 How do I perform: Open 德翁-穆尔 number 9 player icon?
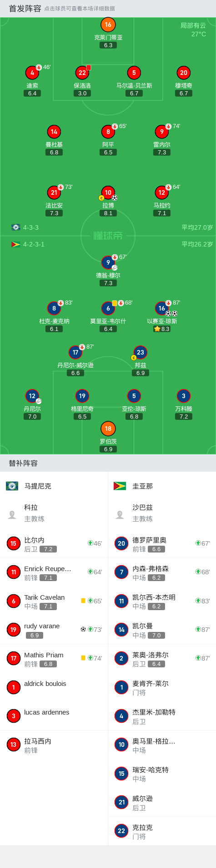pos(108,262)
